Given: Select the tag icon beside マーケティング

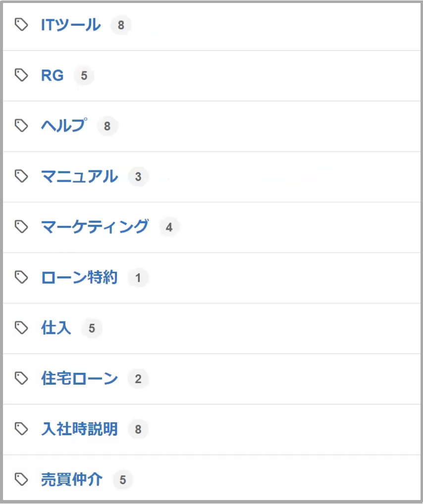Looking at the screenshot, I should (x=22, y=227).
